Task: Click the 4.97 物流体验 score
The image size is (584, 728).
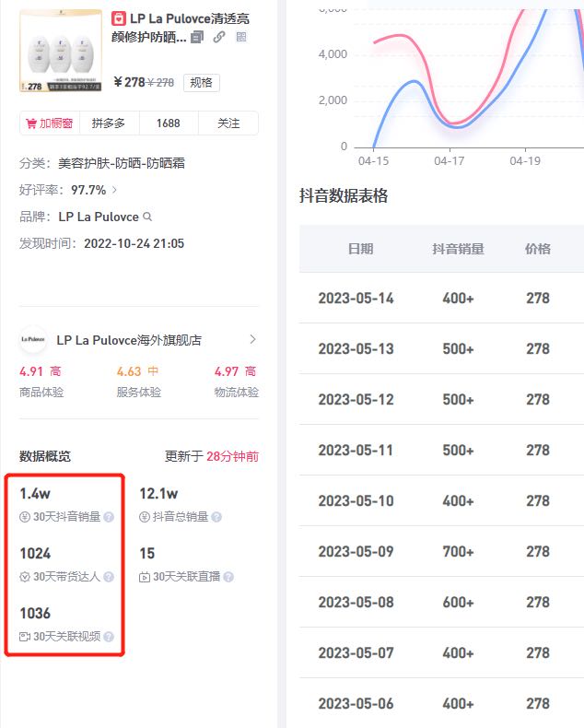Action: click(226, 371)
